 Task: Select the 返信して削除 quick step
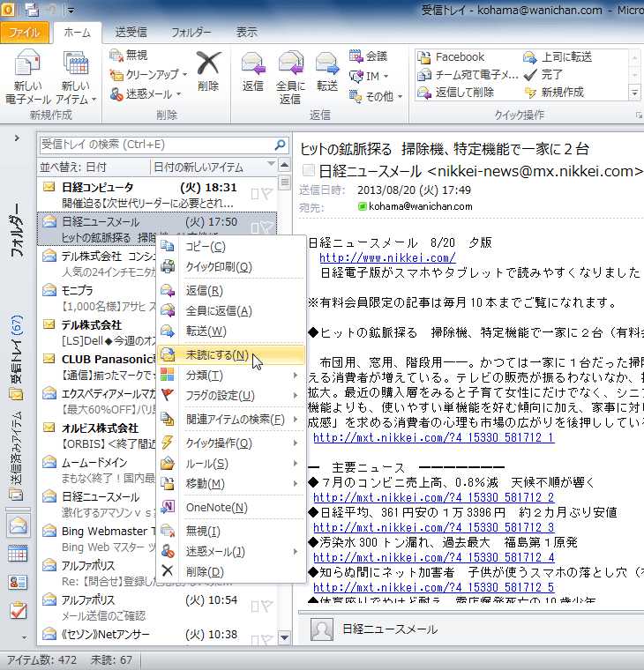455,93
